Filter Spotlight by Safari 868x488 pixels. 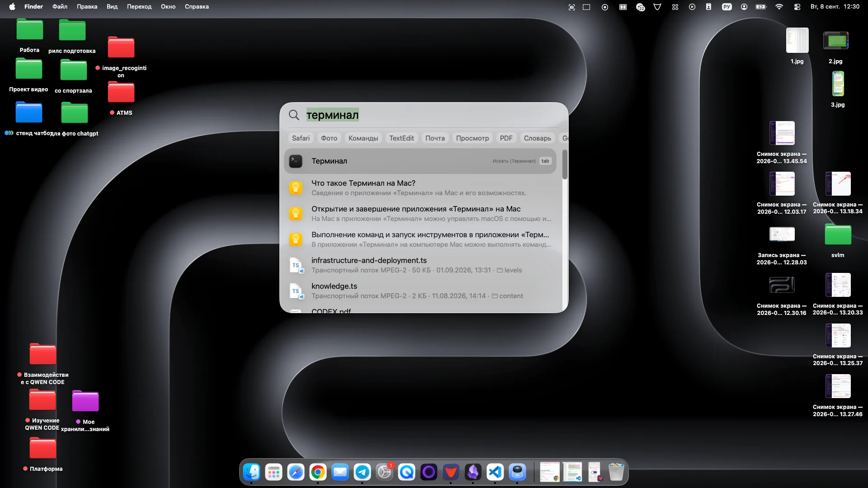pyautogui.click(x=301, y=138)
